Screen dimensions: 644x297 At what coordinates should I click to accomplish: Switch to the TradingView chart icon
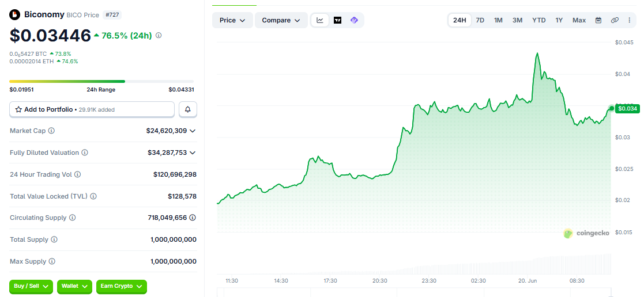coord(338,20)
